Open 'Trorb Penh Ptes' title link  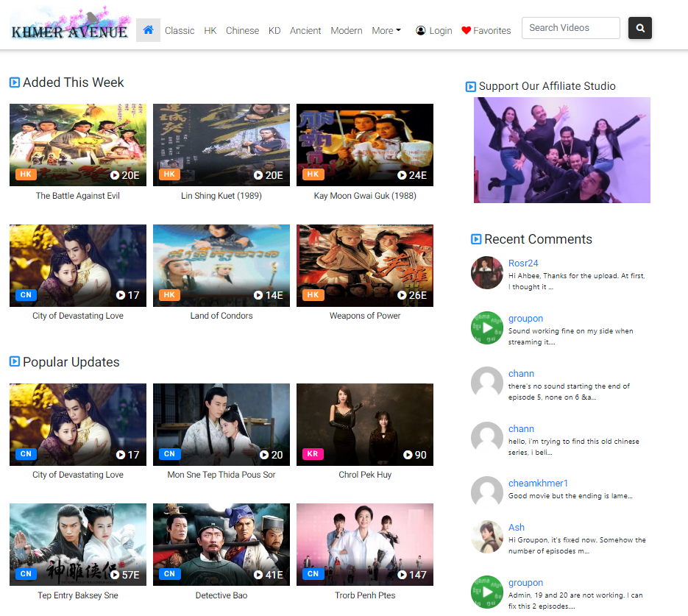(x=365, y=595)
